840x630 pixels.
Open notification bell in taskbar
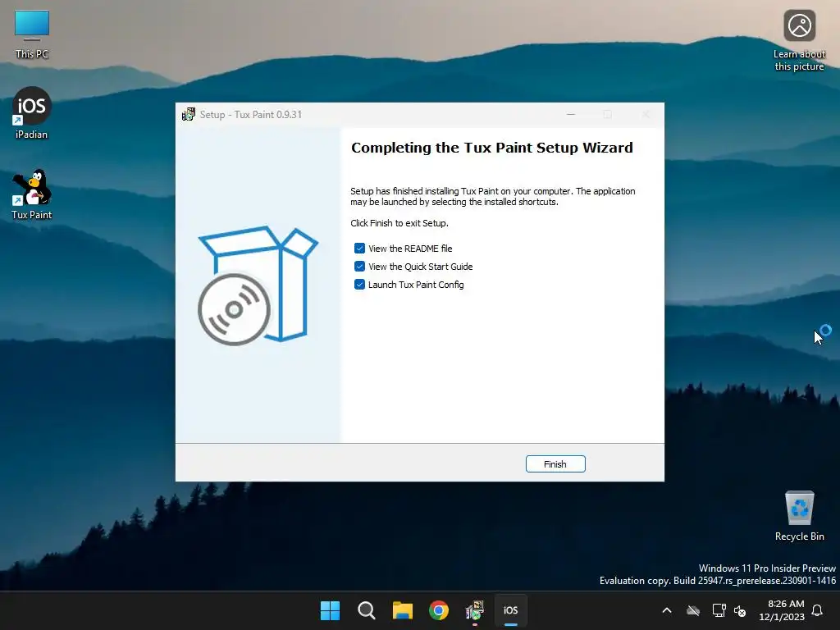pyautogui.click(x=818, y=610)
